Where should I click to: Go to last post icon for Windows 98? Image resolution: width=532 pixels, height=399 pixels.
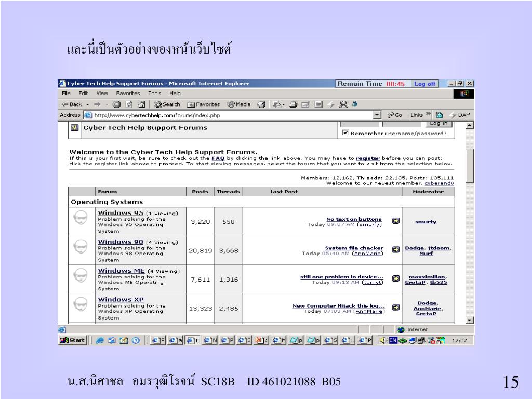click(395, 249)
